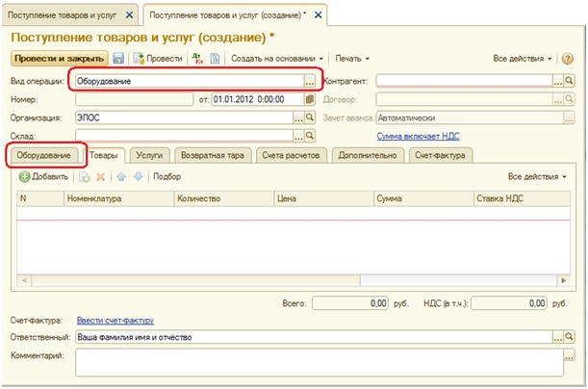
Task: Click the green Добавить add row icon
Action: [x=25, y=177]
